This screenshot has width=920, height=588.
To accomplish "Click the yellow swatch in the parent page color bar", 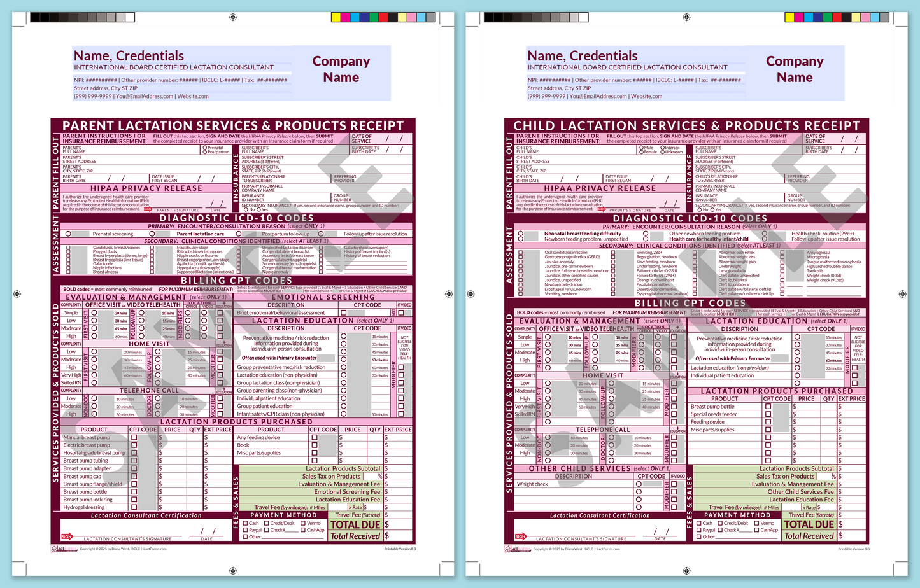I will point(336,17).
